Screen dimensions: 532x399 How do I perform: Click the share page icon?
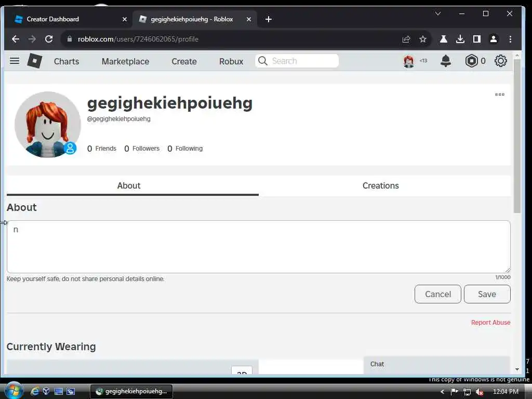(x=406, y=39)
